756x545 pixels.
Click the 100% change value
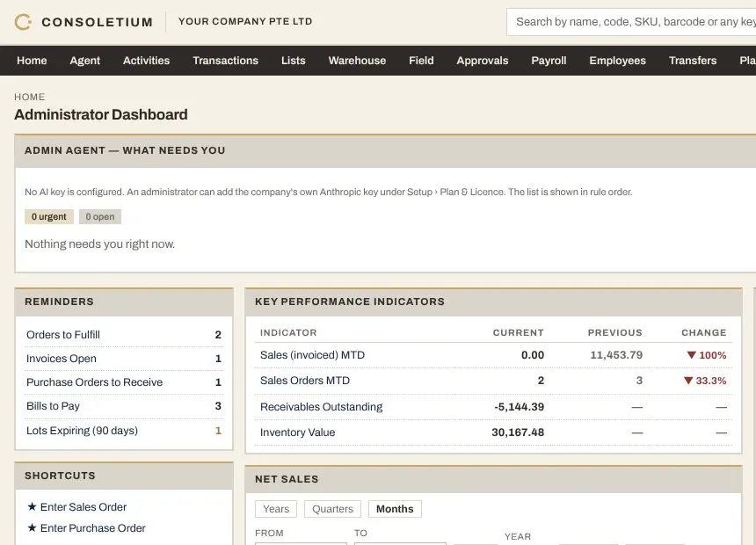(707, 355)
